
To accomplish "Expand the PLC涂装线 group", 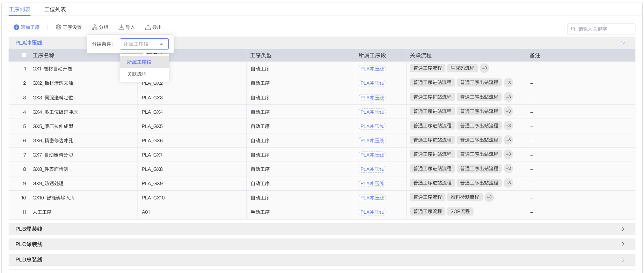I will pos(623,244).
